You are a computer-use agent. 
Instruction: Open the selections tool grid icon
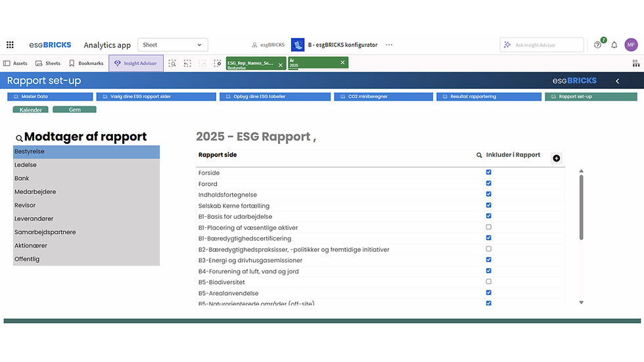635,63
